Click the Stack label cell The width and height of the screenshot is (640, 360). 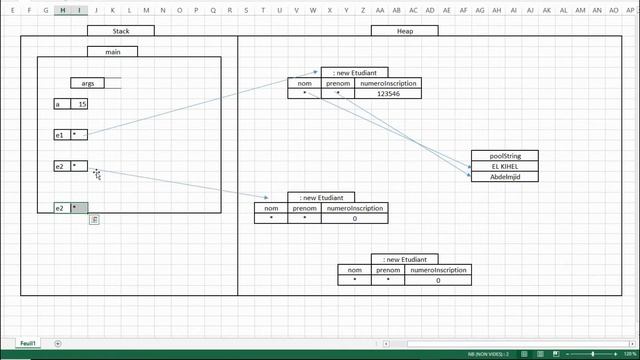[x=121, y=31]
